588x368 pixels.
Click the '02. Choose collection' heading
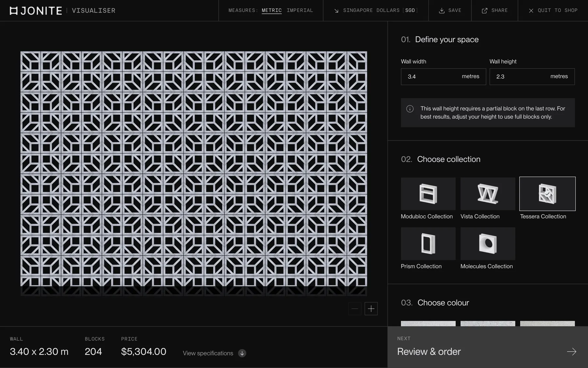point(441,159)
